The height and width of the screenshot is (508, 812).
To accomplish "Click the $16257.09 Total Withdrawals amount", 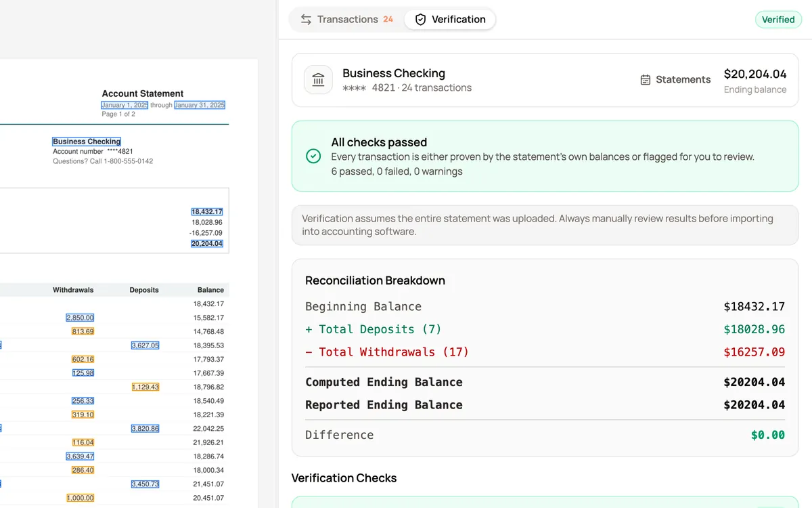I will [754, 352].
